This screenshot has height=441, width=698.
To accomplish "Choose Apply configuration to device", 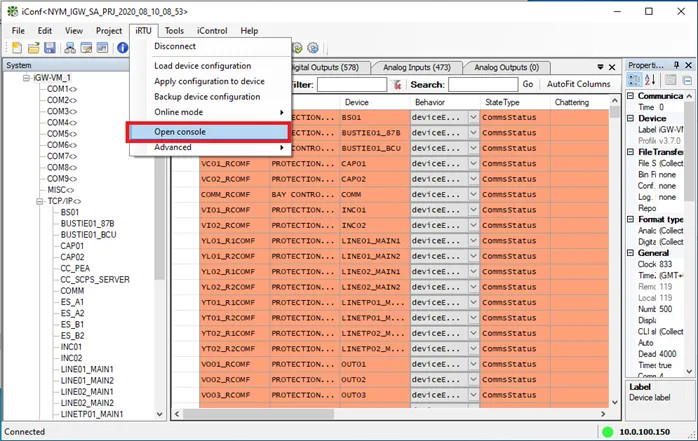I will [209, 81].
